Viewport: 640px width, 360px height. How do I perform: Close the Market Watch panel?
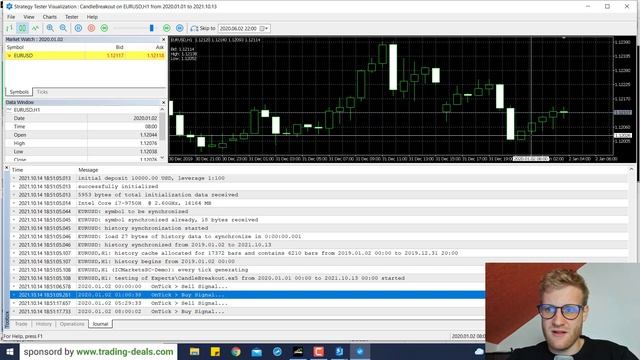(x=164, y=40)
